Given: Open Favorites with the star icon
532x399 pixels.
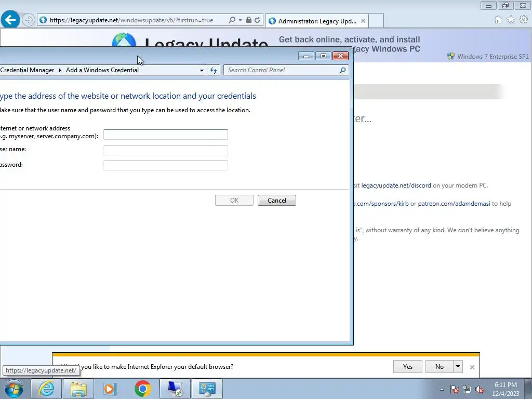Looking at the screenshot, I should point(511,20).
